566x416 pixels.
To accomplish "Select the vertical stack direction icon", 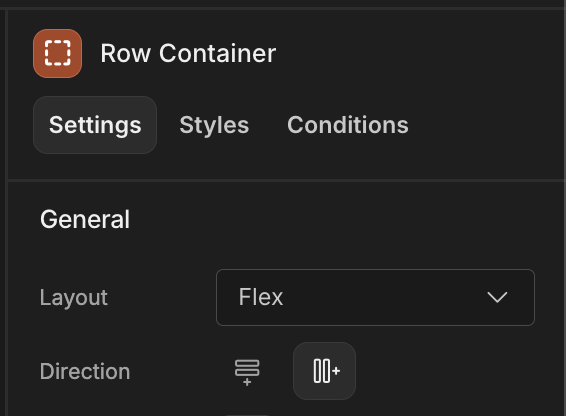I will point(247,372).
